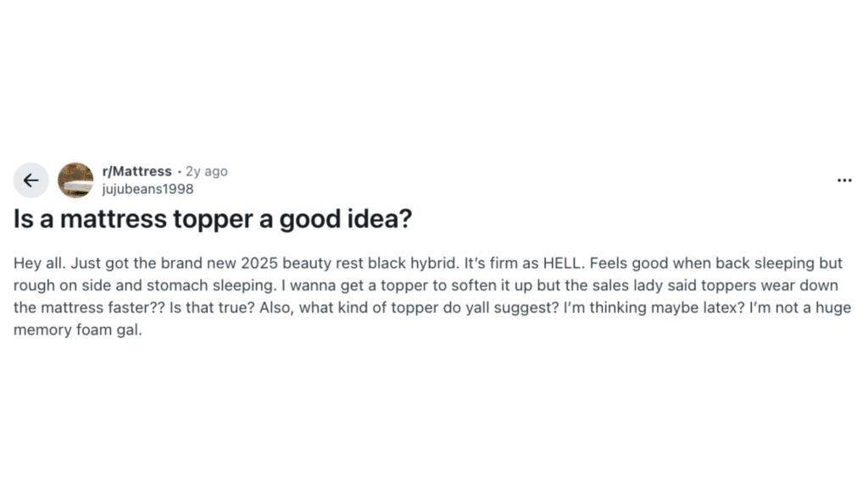
Task: Open the overflow menu to report the post
Action: click(844, 180)
